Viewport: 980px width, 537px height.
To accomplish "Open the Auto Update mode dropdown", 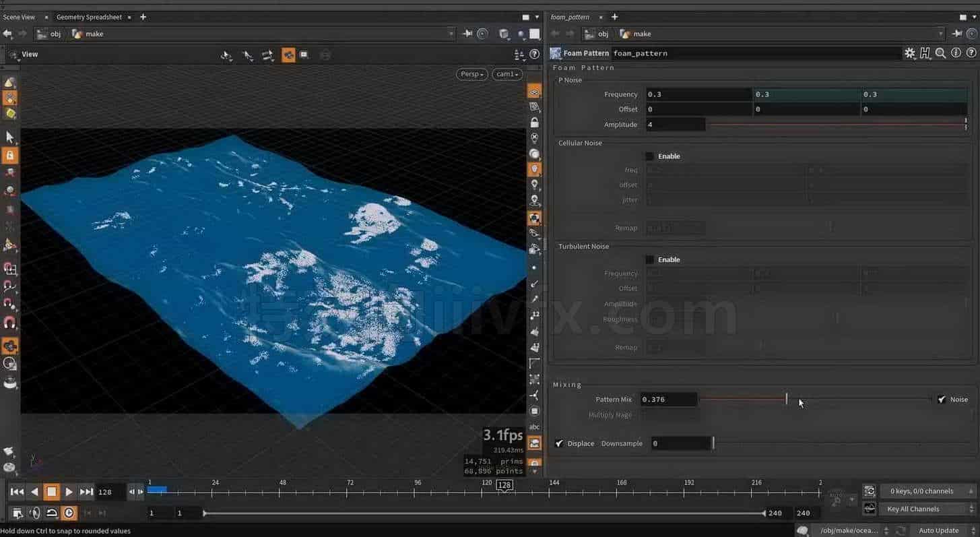I will point(942,530).
